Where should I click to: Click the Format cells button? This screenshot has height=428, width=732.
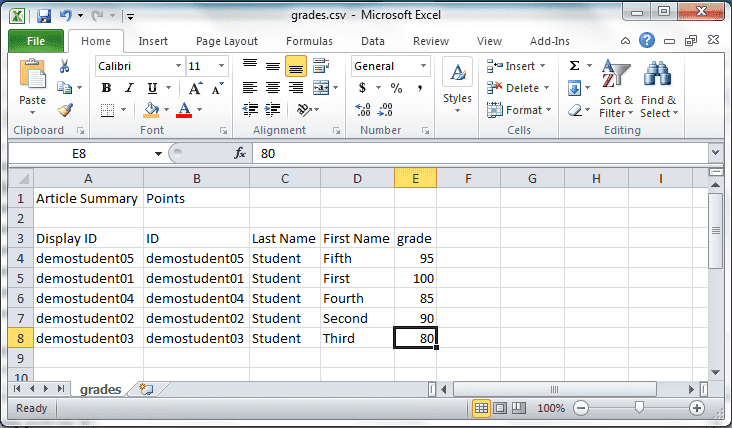pos(519,110)
